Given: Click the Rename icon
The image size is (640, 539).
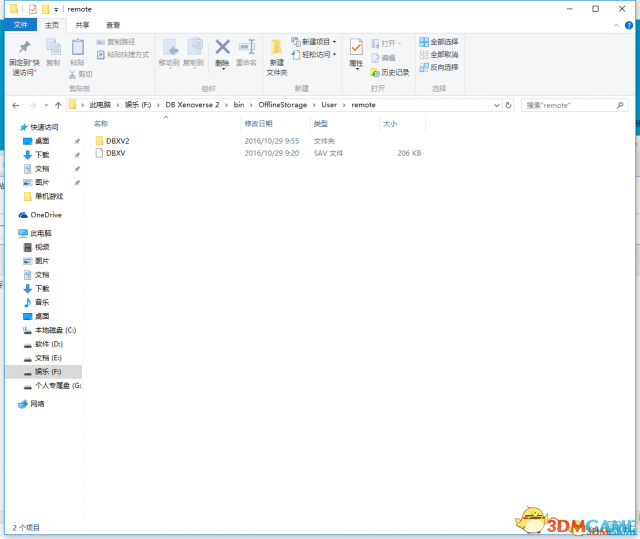Looking at the screenshot, I should pyautogui.click(x=247, y=47).
